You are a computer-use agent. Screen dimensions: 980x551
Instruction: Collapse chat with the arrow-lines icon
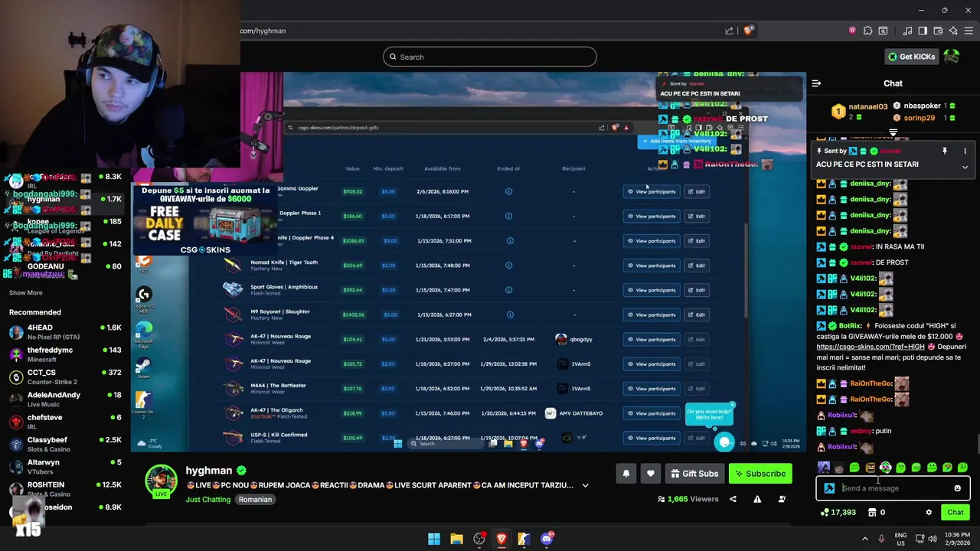coord(816,83)
